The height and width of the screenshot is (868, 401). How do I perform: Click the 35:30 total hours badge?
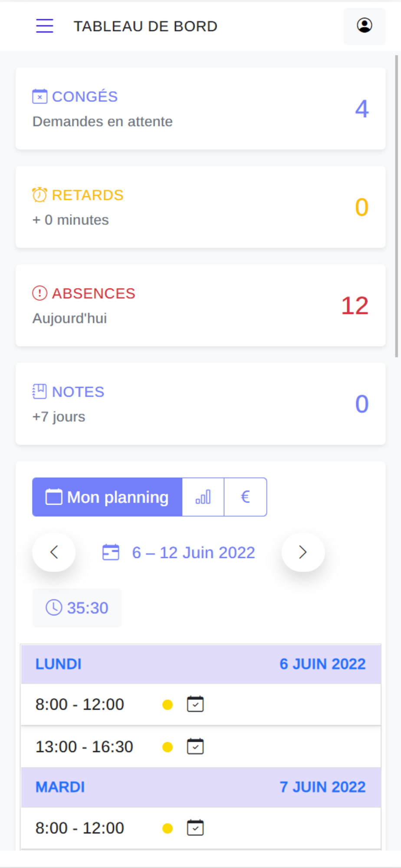[77, 608]
